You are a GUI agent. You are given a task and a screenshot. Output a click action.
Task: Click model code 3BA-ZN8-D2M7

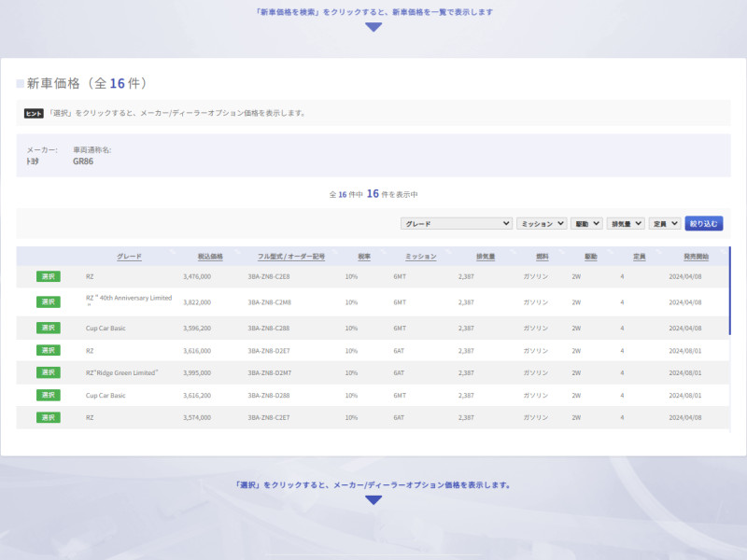[269, 372]
